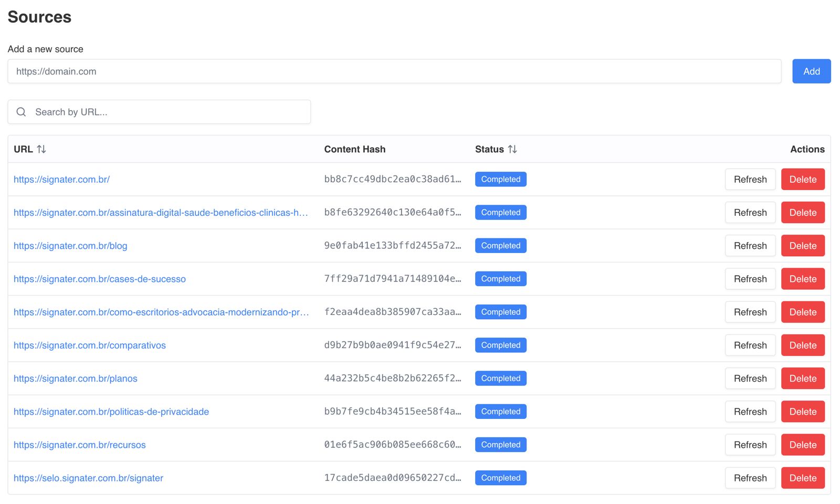840x504 pixels.
Task: Delete the selo.signater.com.br/signater source
Action: (x=802, y=478)
